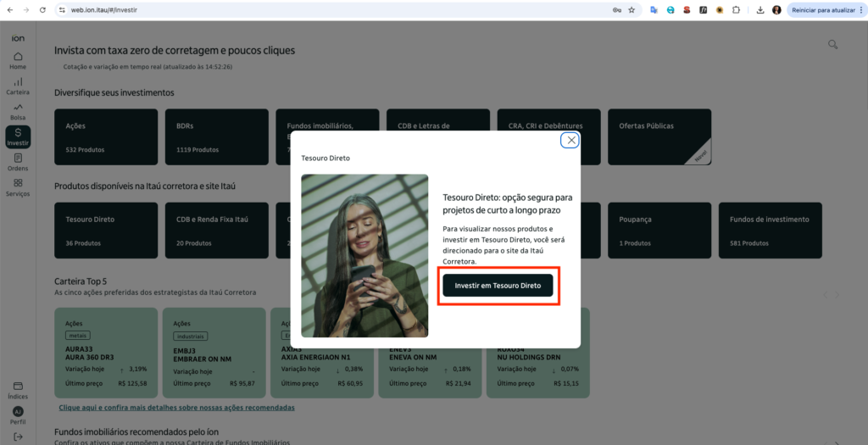Screen dimensions: 868x445
Task: Click Investir em Tesouro Direto button
Action: [x=498, y=286]
